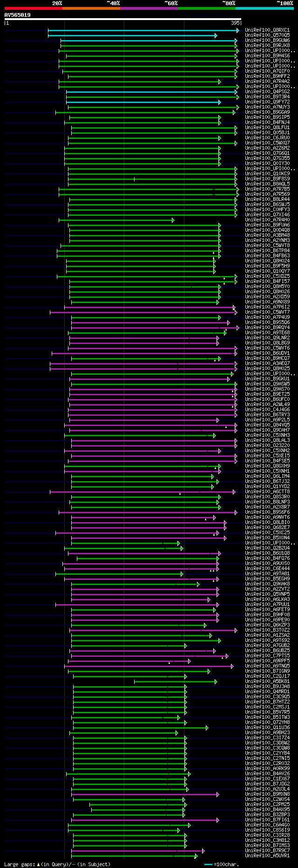
Task: Click the purple alignment bar for A6CTT8
Action: (x=142, y=492)
